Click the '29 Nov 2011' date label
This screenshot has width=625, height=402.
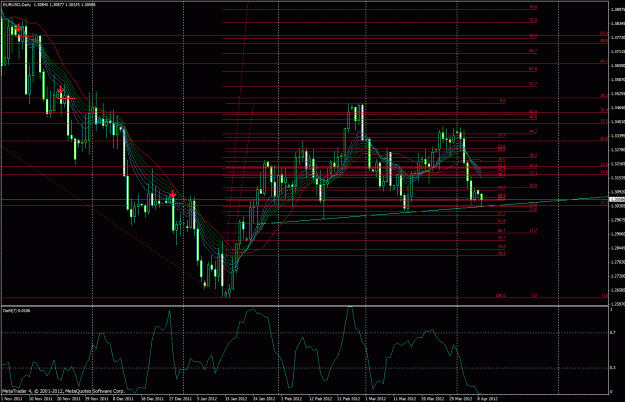point(98,398)
